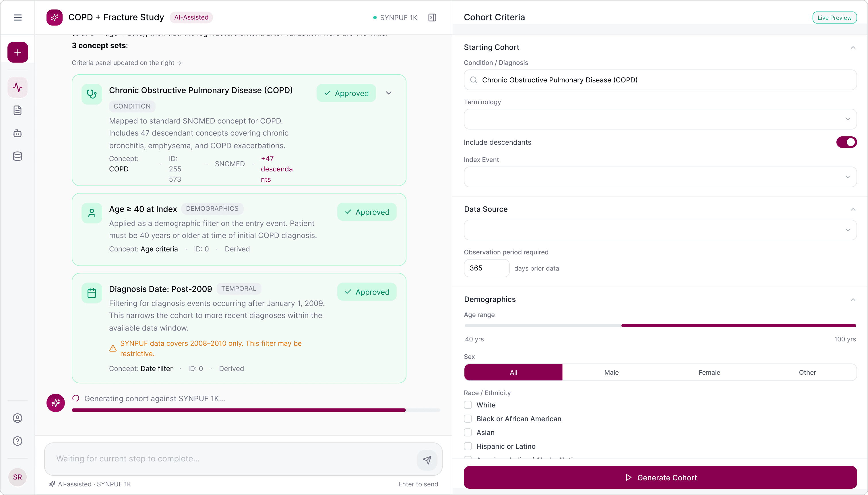The height and width of the screenshot is (495, 868).
Task: Click the send message paper plane icon
Action: (427, 460)
